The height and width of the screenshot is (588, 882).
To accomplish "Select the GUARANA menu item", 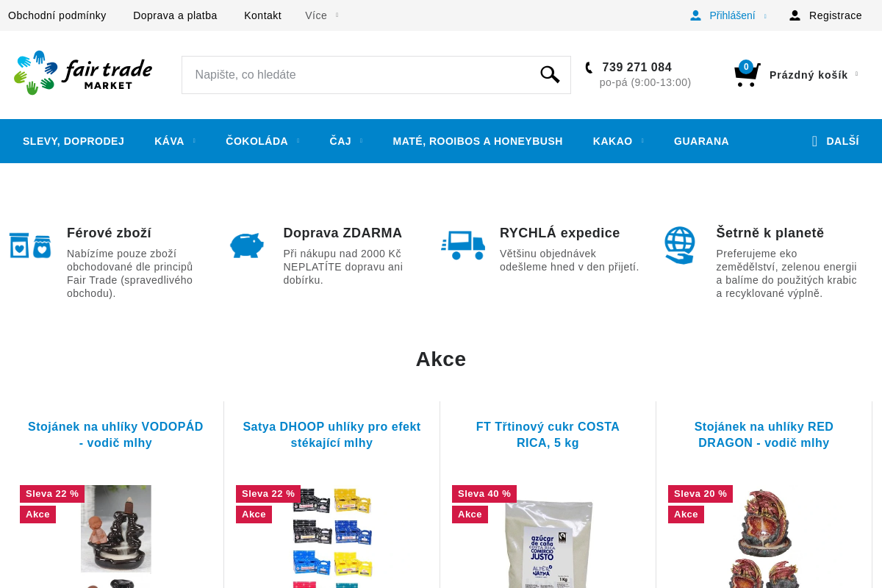I will point(701,141).
